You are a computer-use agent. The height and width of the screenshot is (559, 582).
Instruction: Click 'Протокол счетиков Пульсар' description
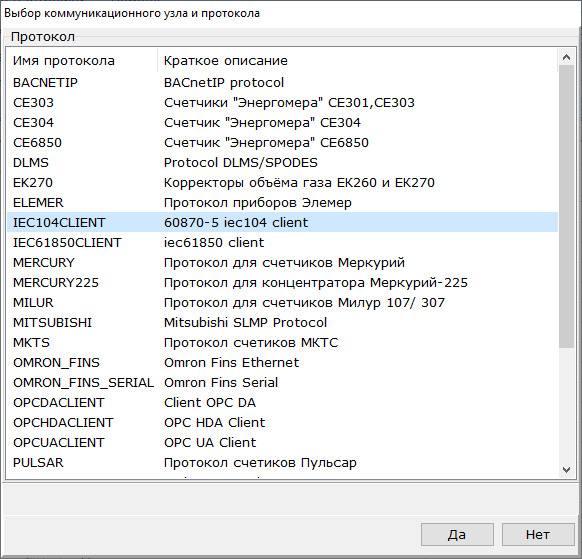tap(260, 463)
